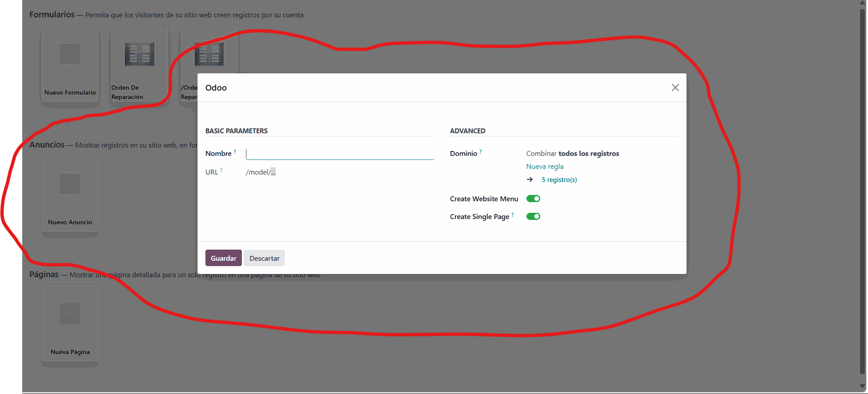Screen dimensions: 868x394
Task: Click the page vertical scrollbar
Action: coord(863,192)
